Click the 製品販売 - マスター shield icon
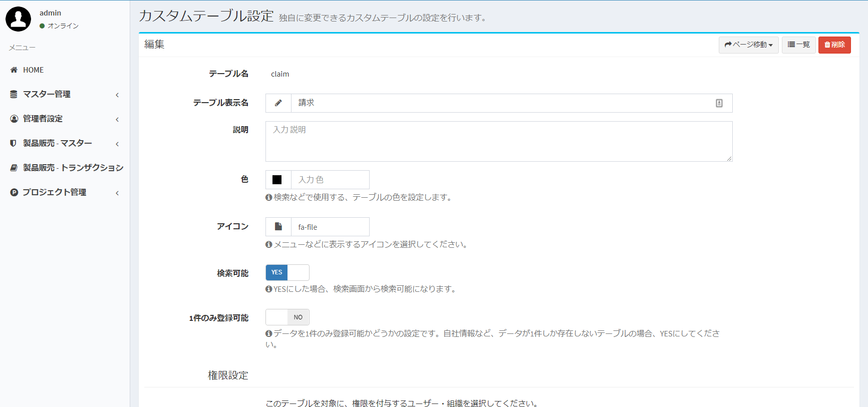 click(x=14, y=143)
